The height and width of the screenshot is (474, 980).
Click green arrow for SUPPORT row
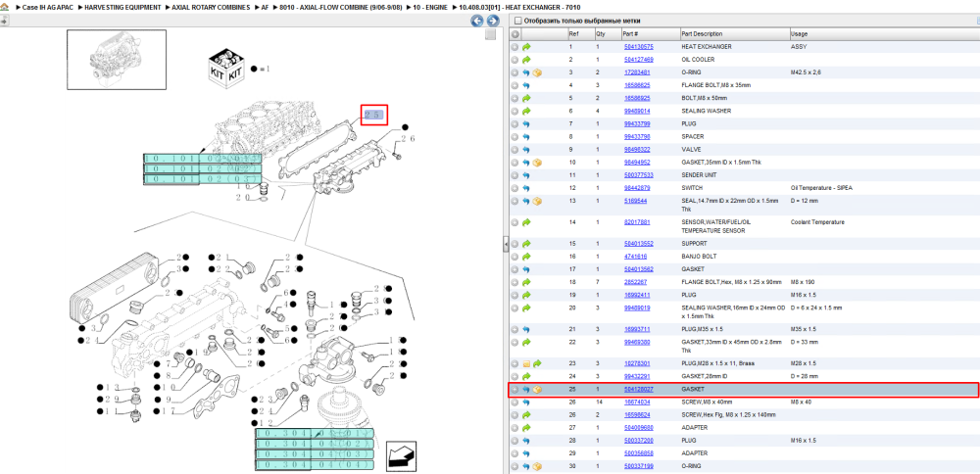tap(526, 244)
